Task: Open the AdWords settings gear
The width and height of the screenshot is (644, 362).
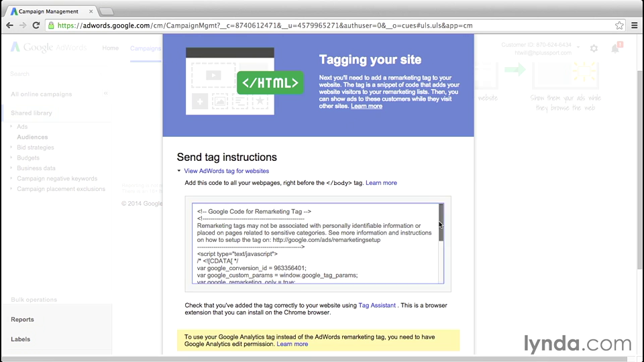Action: coord(594,48)
